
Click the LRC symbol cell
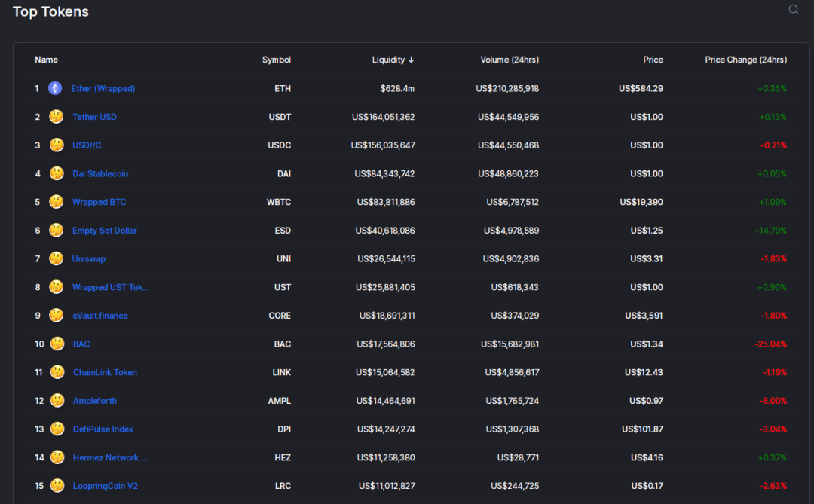tap(283, 486)
